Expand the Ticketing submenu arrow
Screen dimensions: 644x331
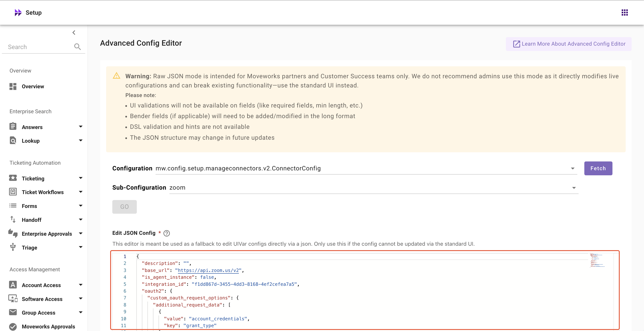point(81,178)
